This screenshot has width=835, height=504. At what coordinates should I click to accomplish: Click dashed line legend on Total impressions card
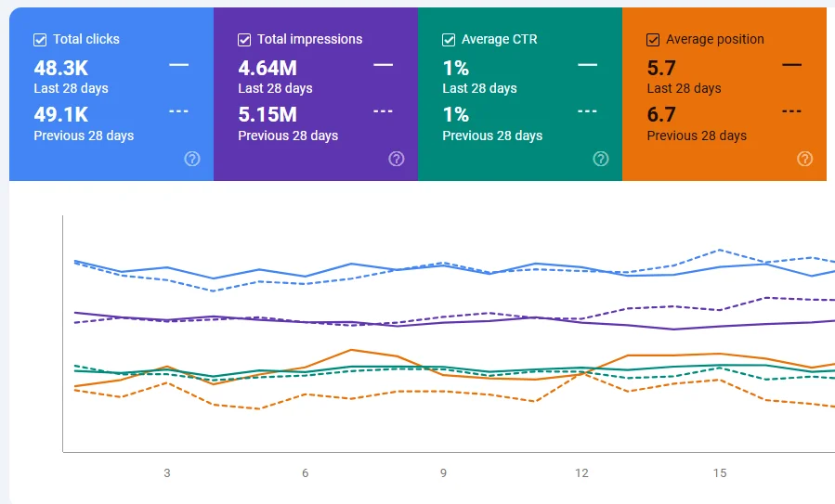pos(383,111)
